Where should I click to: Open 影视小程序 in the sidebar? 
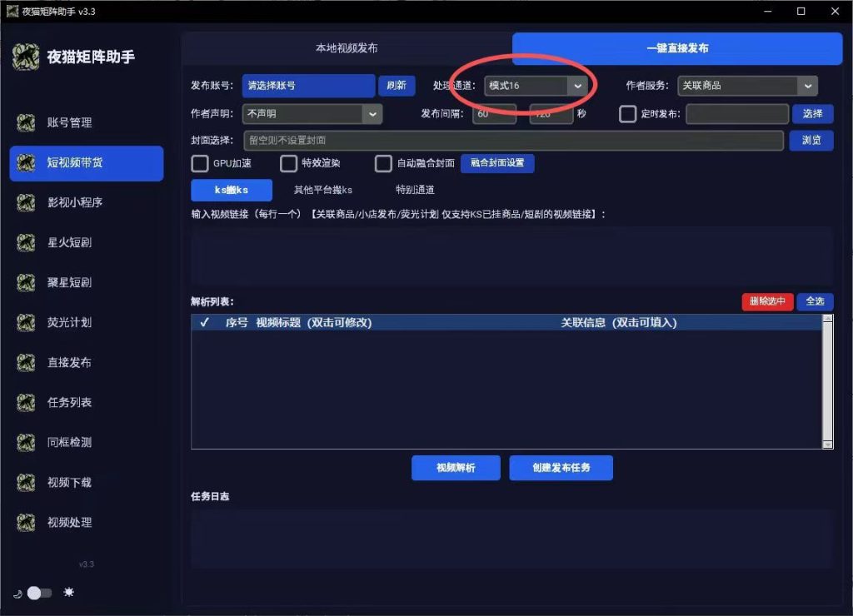click(87, 202)
